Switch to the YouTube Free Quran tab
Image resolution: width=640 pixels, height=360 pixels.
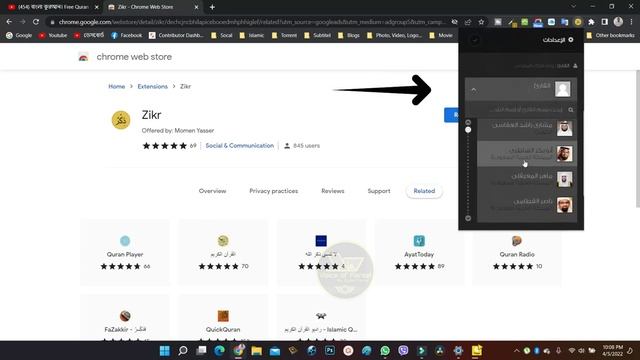pyautogui.click(x=52, y=7)
